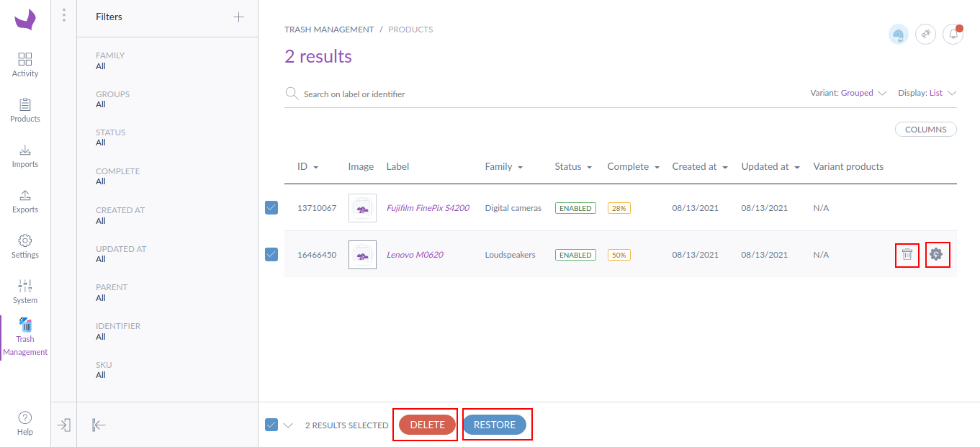Screen dimensions: 980x447
Task: Sort by Family column
Action: (x=504, y=166)
